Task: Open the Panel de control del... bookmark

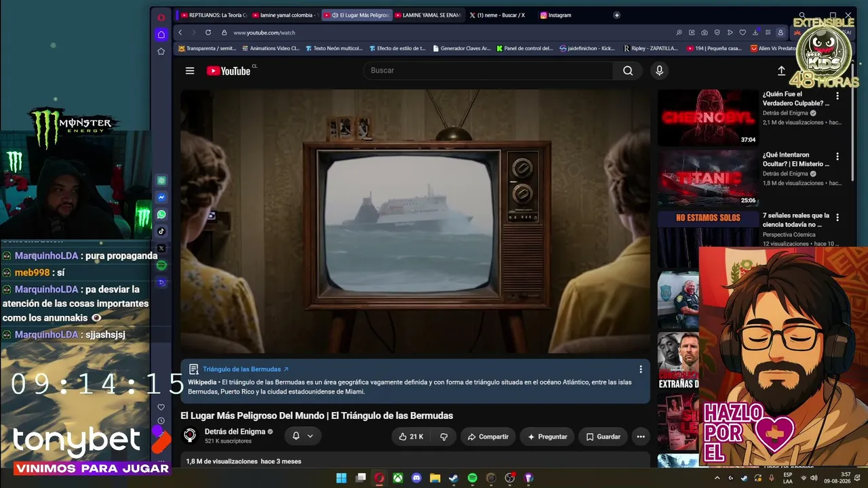Action: [x=525, y=48]
